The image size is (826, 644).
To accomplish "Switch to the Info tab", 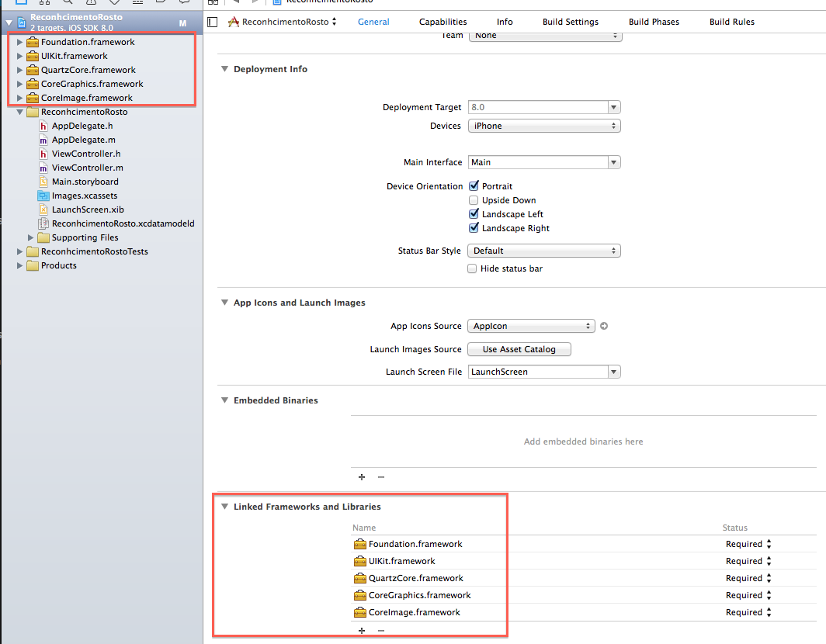I will click(x=505, y=22).
